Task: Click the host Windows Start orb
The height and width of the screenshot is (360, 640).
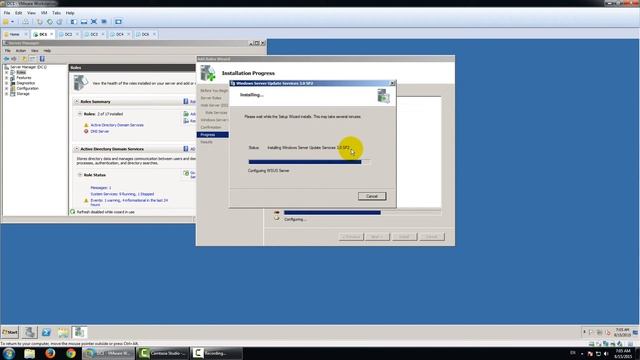Action: (9, 353)
